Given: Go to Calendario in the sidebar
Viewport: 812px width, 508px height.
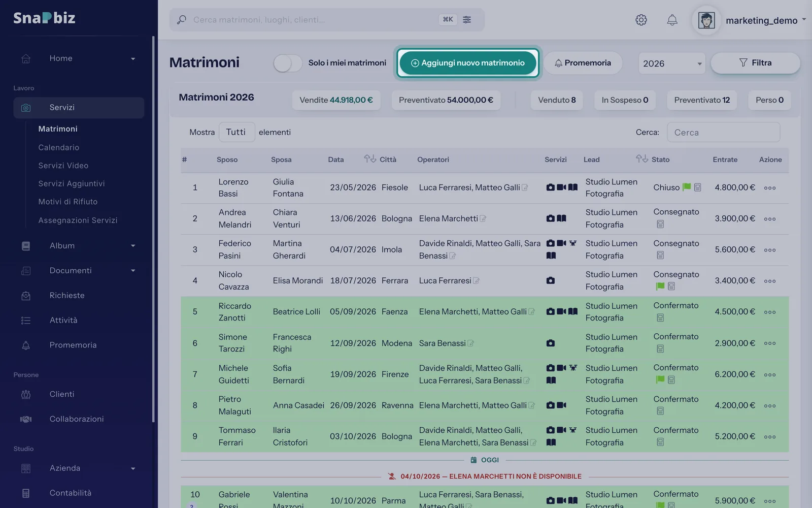Looking at the screenshot, I should (59, 147).
